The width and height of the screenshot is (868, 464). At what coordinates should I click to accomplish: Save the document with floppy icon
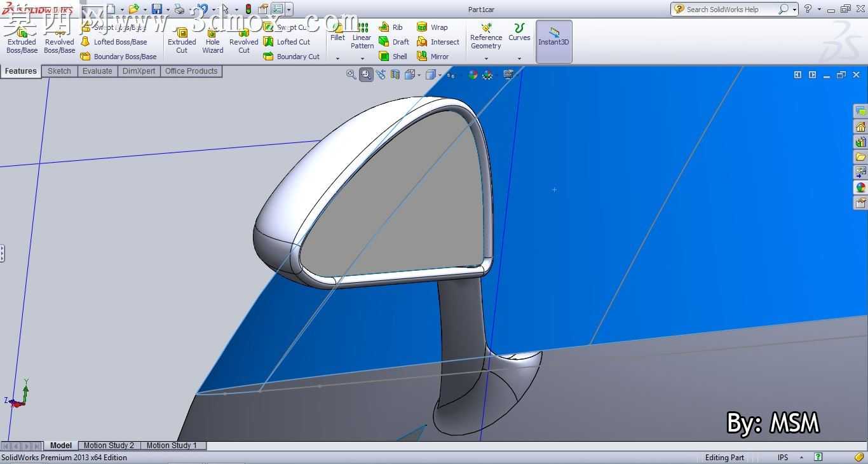pos(157,9)
